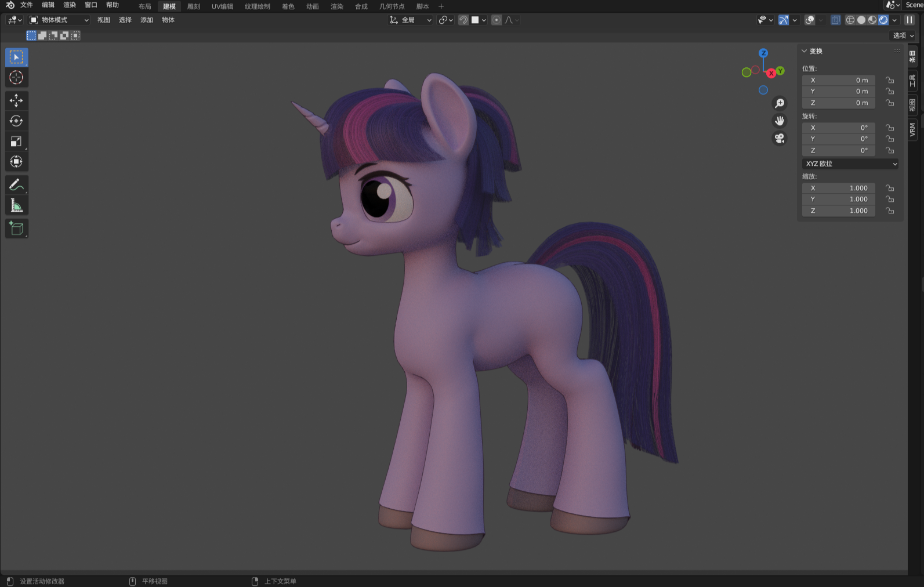Open the pivot point dropdown
Screen dimensions: 924x587
[x=445, y=20]
